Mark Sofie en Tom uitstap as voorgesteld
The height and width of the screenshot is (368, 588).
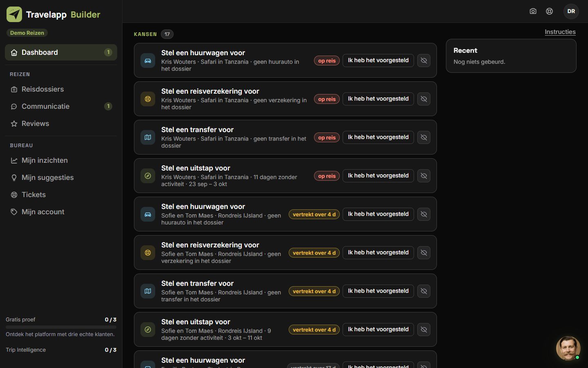coord(378,330)
